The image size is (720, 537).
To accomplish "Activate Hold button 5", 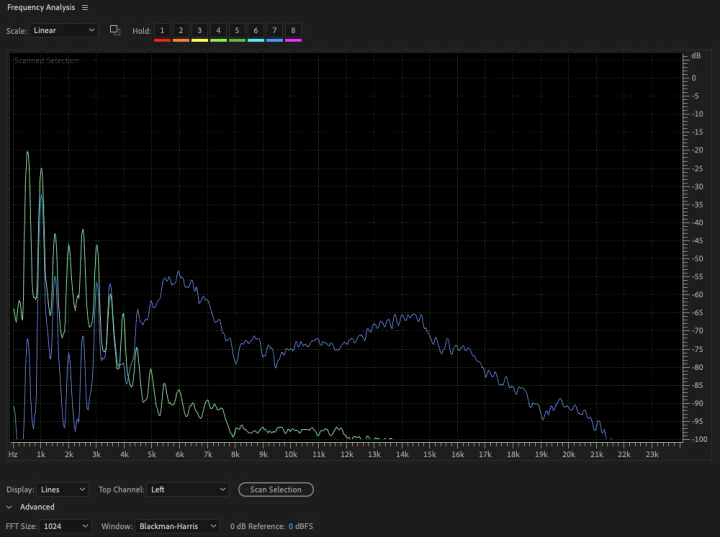I will click(x=237, y=31).
